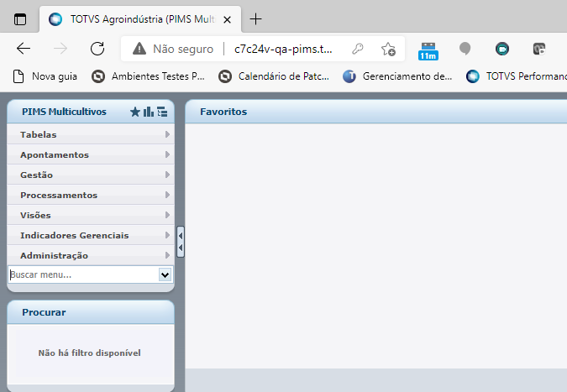
Task: Open the Visões menu
Action: tap(91, 216)
